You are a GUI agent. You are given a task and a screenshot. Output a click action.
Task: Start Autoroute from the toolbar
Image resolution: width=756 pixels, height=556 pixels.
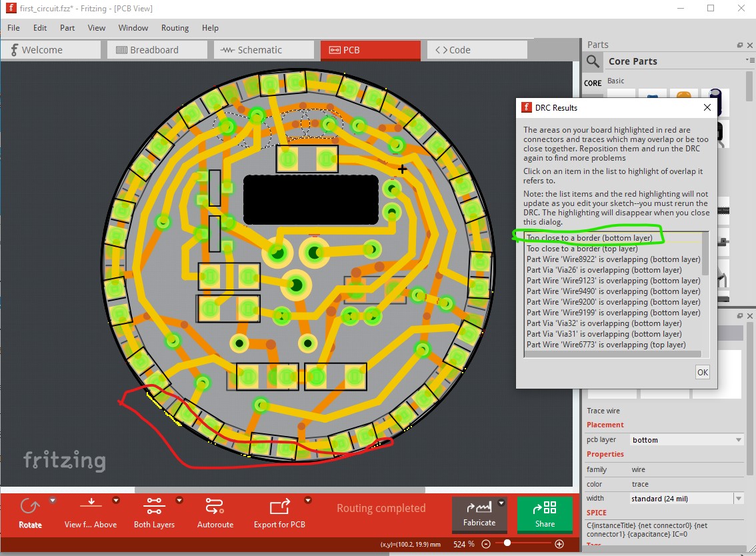[x=215, y=506]
